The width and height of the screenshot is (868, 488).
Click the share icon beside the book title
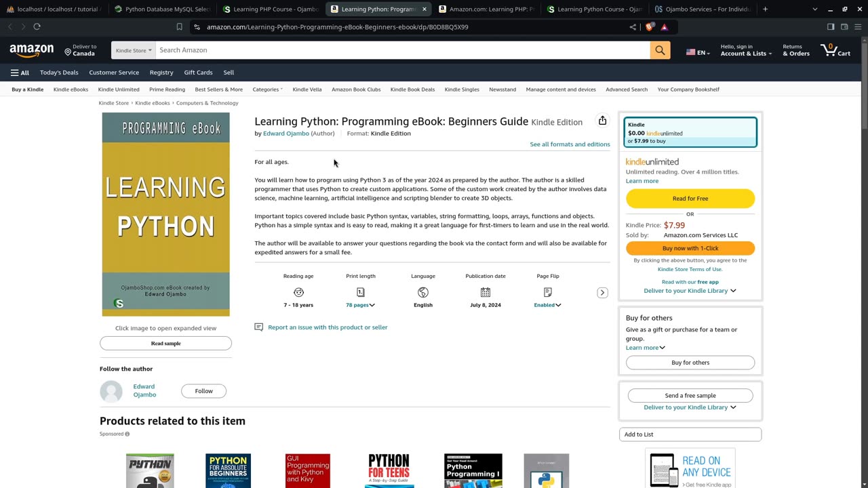602,121
